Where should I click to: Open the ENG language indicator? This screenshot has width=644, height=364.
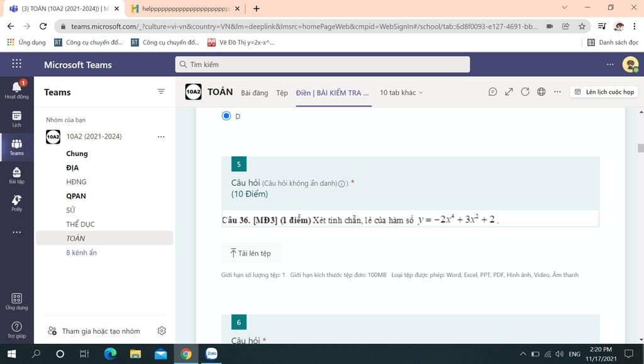click(575, 354)
